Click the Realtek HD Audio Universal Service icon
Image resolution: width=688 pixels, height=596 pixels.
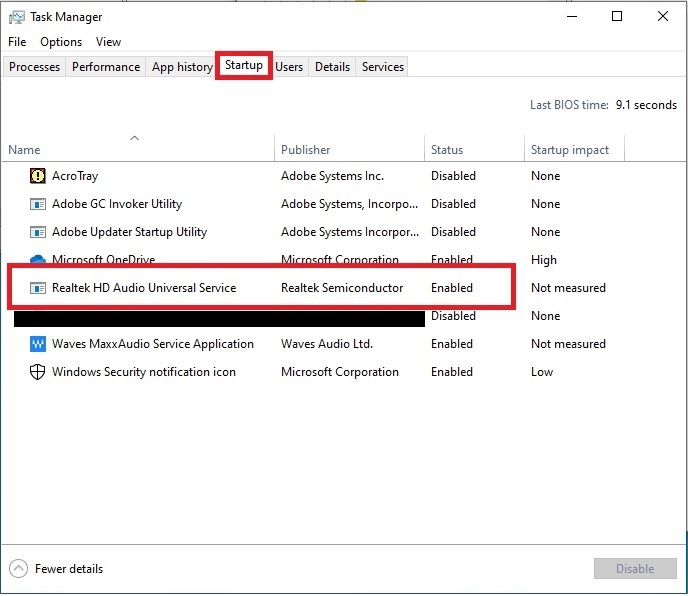click(38, 288)
